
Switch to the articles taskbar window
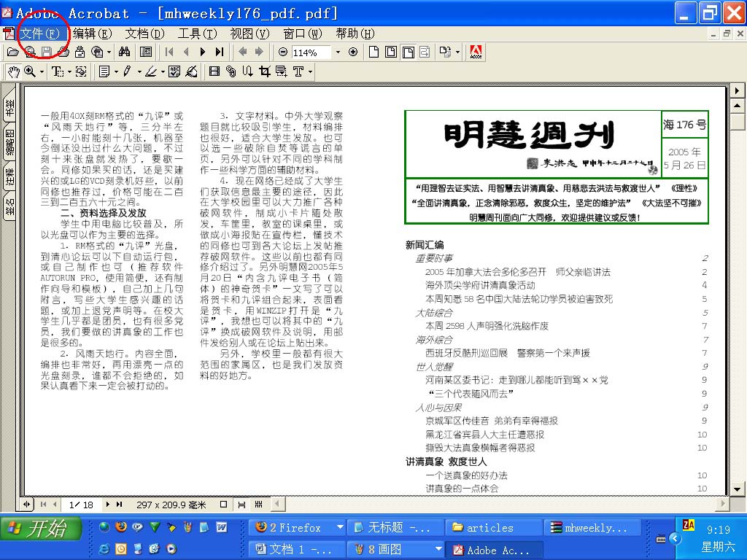coord(494,527)
